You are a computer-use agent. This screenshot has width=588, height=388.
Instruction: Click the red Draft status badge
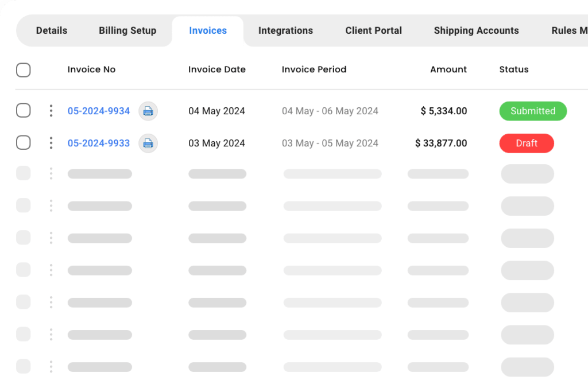click(x=527, y=143)
